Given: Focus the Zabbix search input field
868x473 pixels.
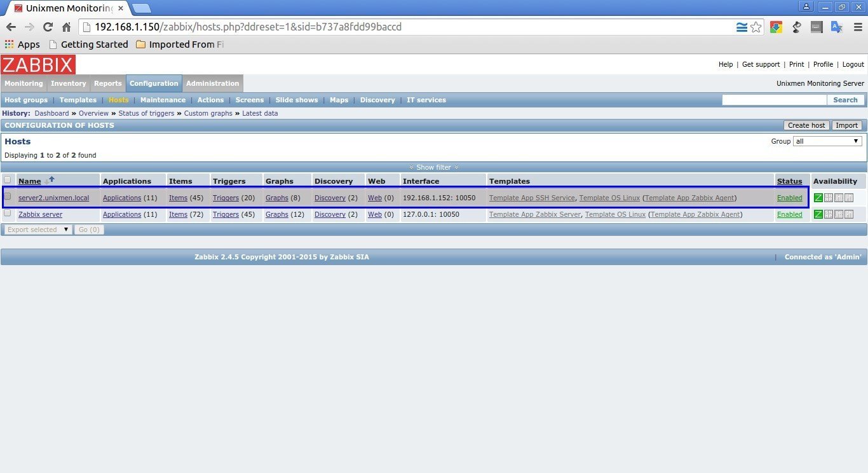Looking at the screenshot, I should coord(775,100).
